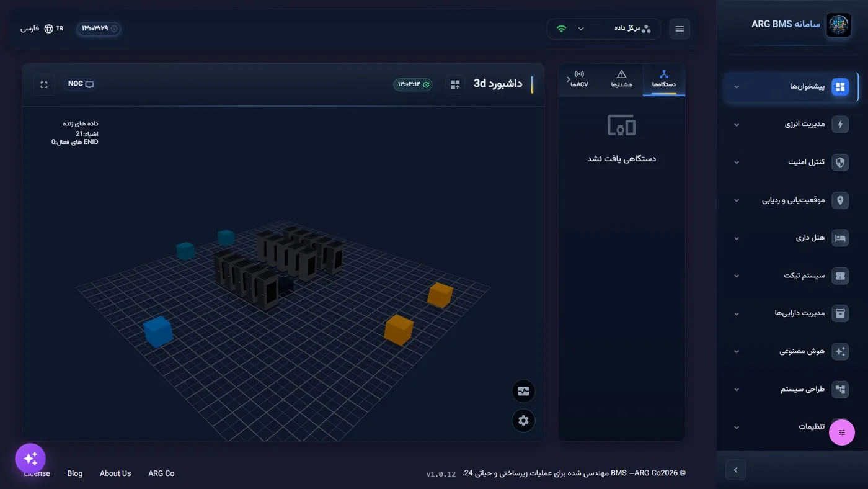Screen dimensions: 868x489
Task: Switch to the ACVها tab
Action: click(x=580, y=79)
